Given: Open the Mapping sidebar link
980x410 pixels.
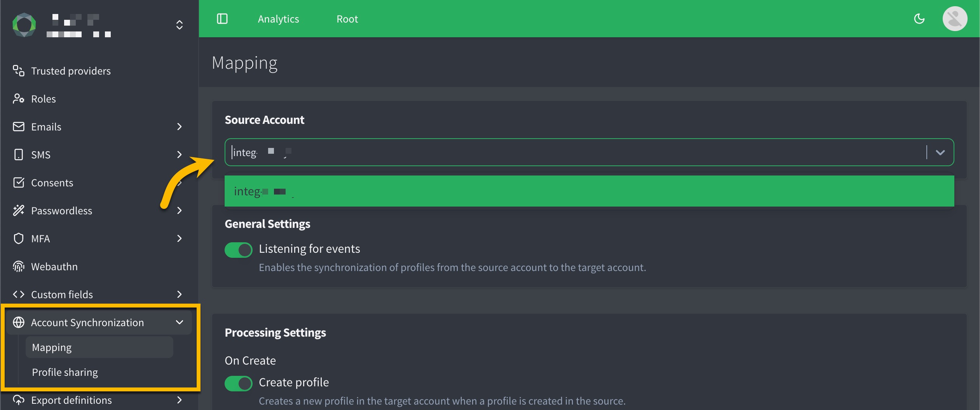Looking at the screenshot, I should coord(52,347).
